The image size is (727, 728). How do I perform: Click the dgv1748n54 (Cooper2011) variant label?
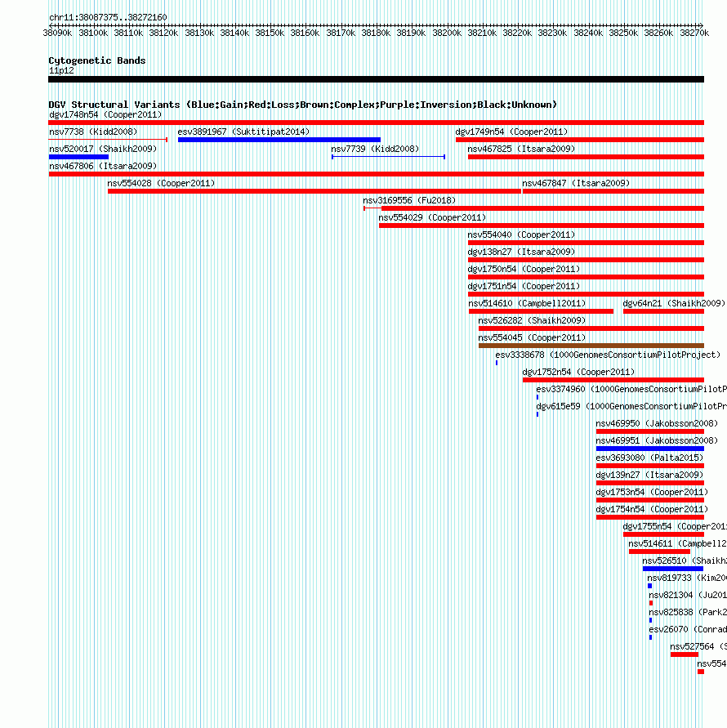[x=105, y=114]
